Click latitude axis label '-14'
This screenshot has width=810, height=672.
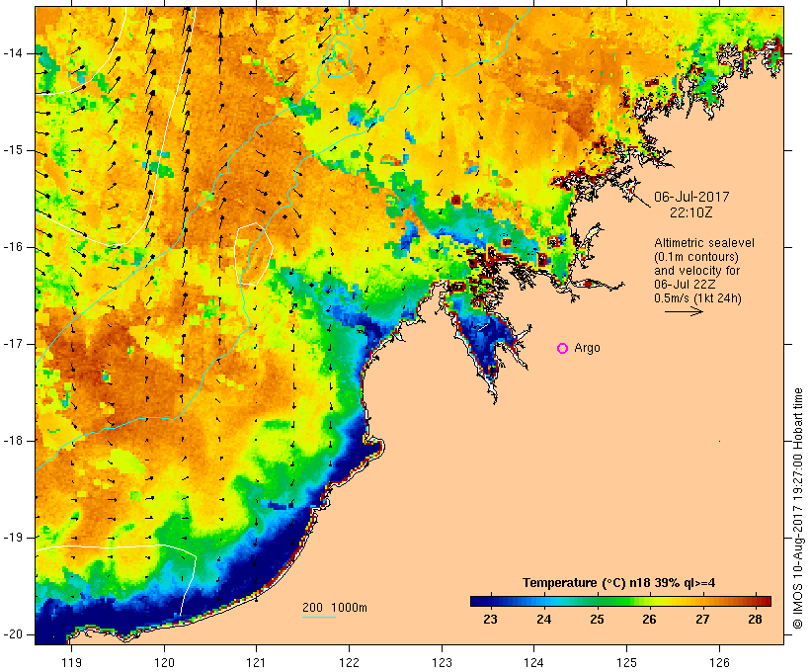(x=13, y=53)
